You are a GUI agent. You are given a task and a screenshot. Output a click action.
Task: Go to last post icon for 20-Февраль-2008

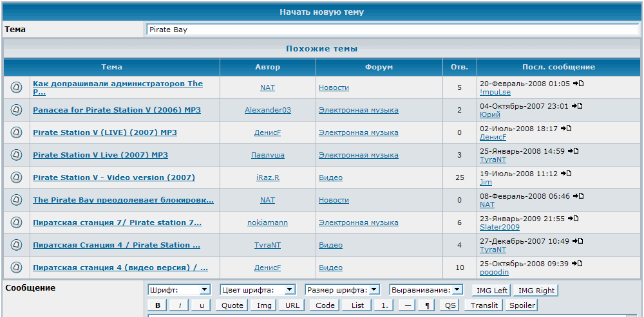[578, 84]
